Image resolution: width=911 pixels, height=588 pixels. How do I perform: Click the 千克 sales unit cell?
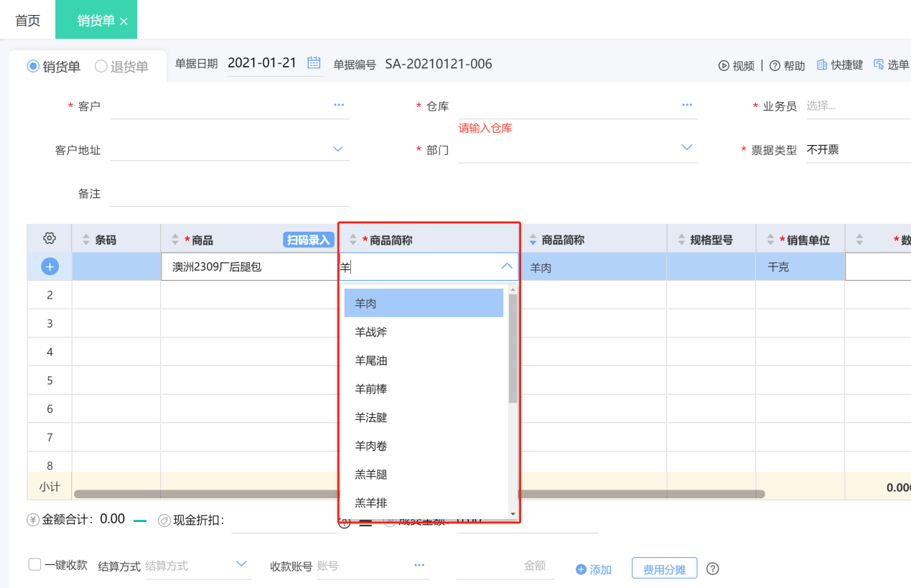800,266
